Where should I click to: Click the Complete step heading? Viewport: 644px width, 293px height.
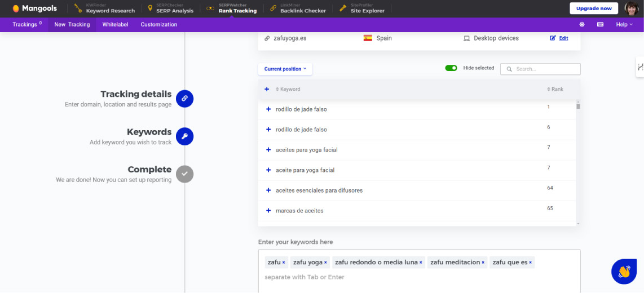click(149, 170)
